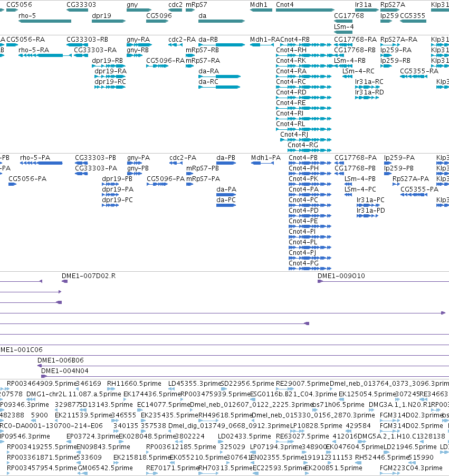Open EST EK174436.5prime

click(x=152, y=394)
